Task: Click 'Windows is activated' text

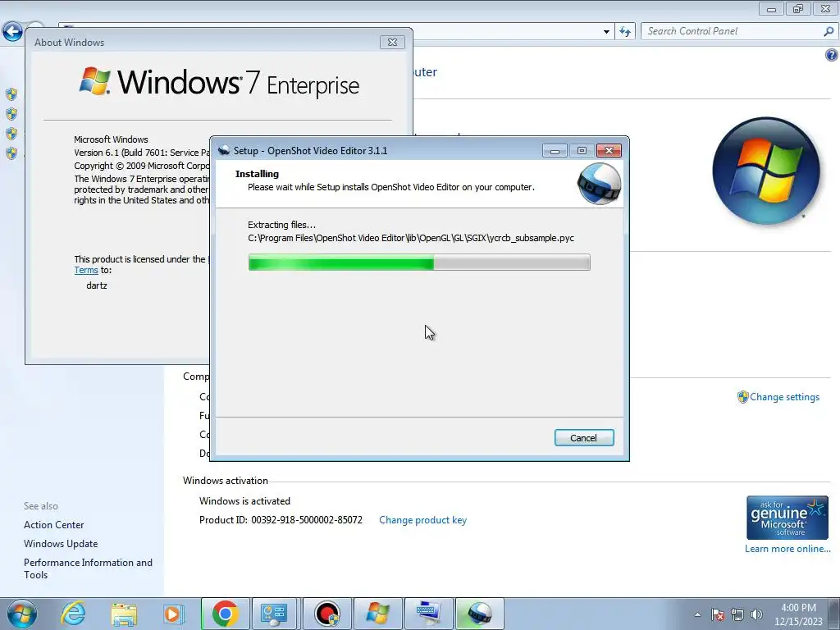Action: (244, 501)
